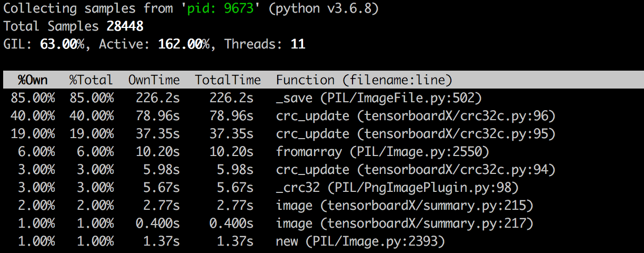Viewport: 644px width, 253px height.
Task: Click the 0.400s OwnTime value
Action: point(158,223)
